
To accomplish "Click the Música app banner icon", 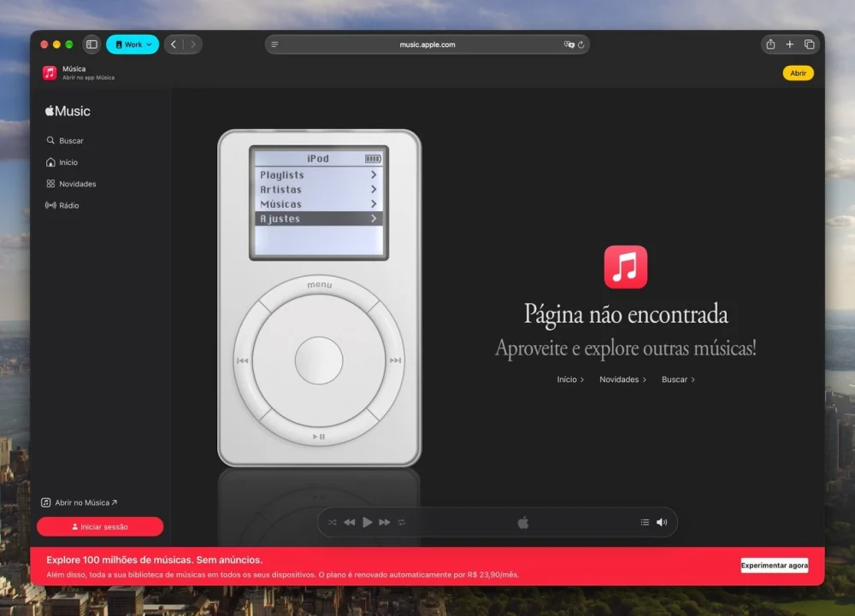I will pos(50,73).
